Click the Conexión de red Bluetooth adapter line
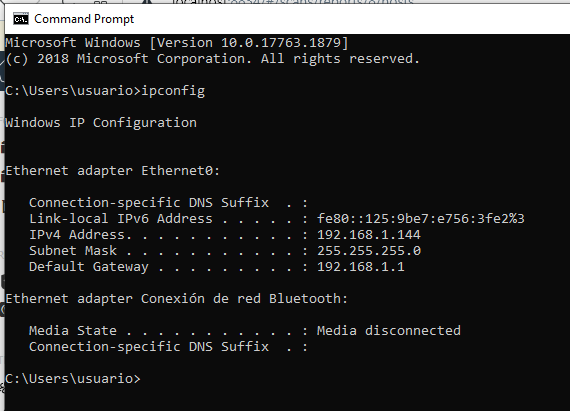Screen dimensions: 570x411 pyautogui.click(x=177, y=299)
